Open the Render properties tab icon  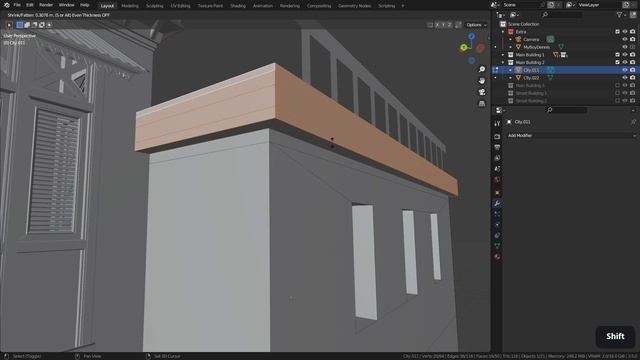[497, 137]
